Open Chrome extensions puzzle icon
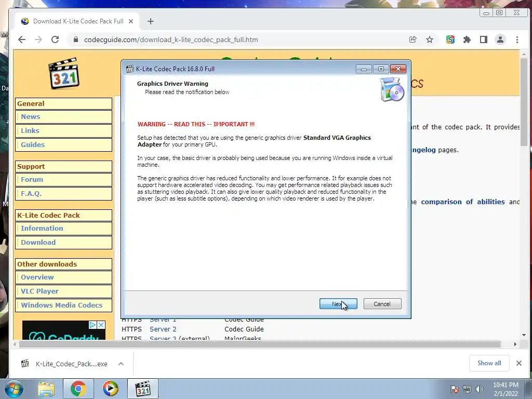532x399 pixels. point(467,39)
